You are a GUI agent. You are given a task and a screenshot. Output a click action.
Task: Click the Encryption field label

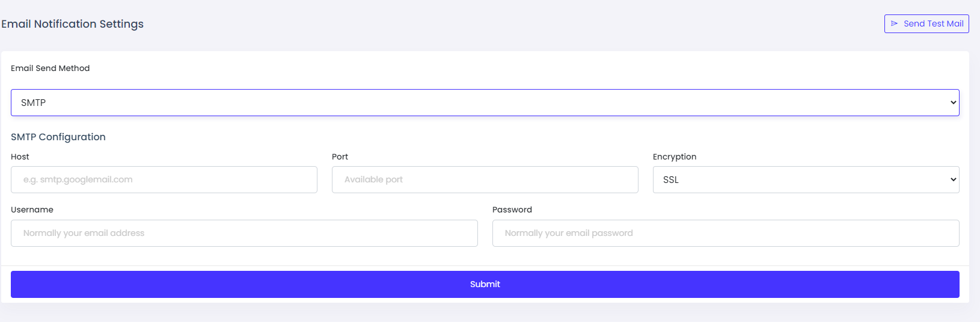coord(675,157)
